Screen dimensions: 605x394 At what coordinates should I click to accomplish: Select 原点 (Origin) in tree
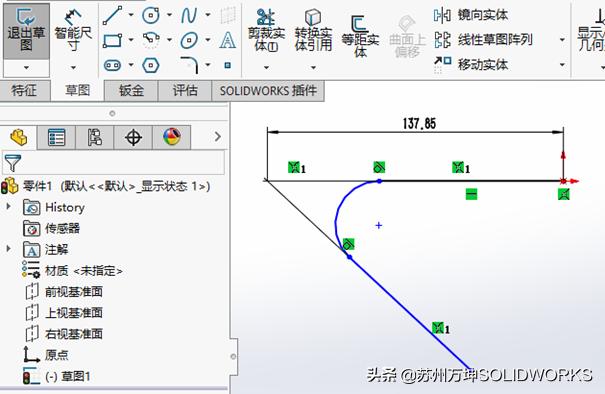click(x=46, y=355)
